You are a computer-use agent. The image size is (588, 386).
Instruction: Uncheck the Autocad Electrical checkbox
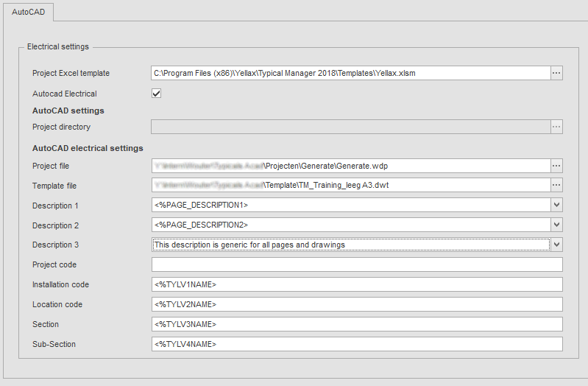(x=156, y=94)
